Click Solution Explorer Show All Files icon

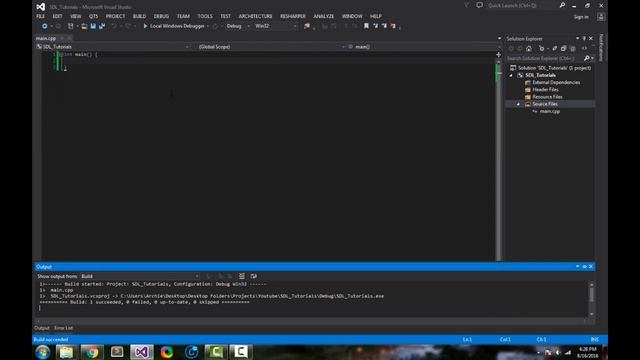572,49
